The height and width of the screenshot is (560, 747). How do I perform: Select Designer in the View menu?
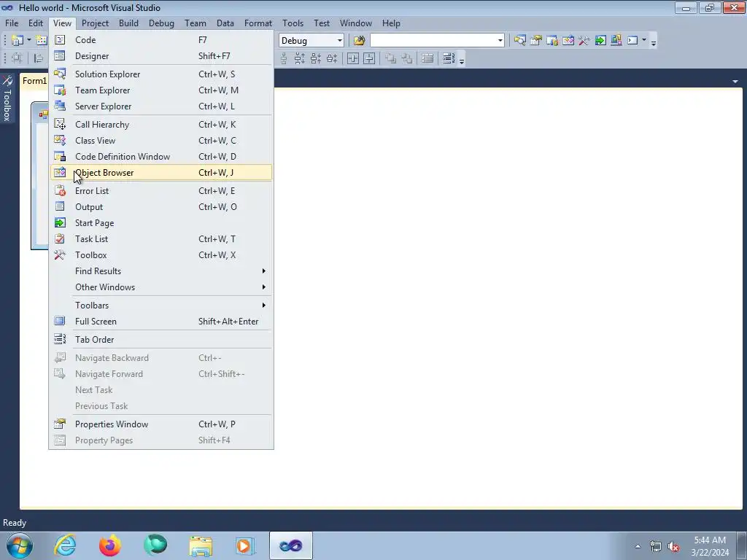[x=161, y=56]
